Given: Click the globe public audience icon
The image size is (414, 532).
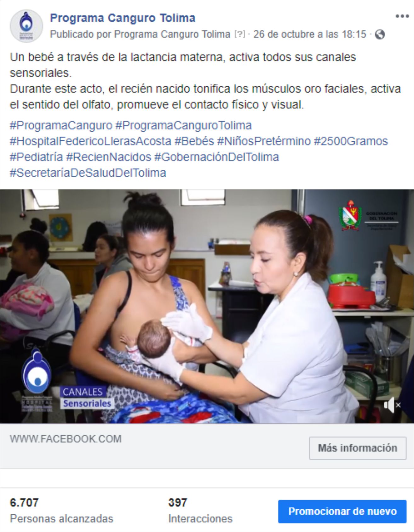Looking at the screenshot, I should point(380,34).
